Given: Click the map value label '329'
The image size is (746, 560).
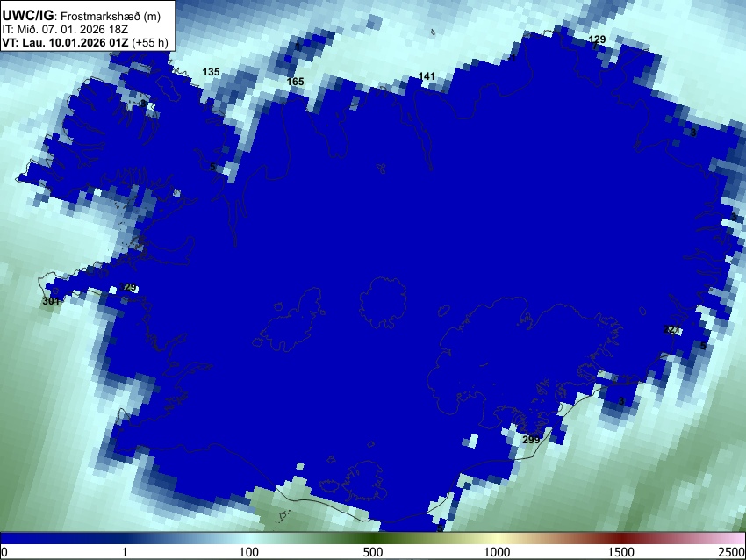Looking at the screenshot, I should click(127, 287).
